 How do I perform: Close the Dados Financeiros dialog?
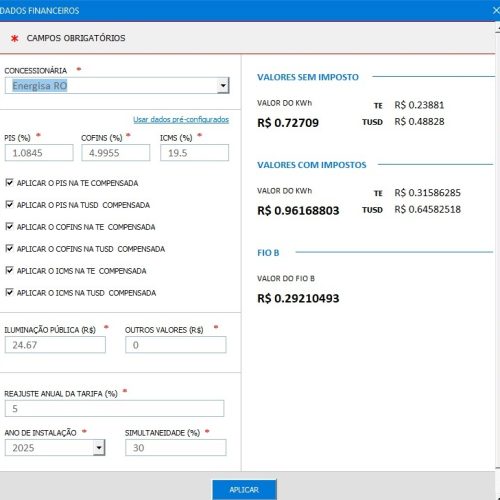click(x=496, y=10)
